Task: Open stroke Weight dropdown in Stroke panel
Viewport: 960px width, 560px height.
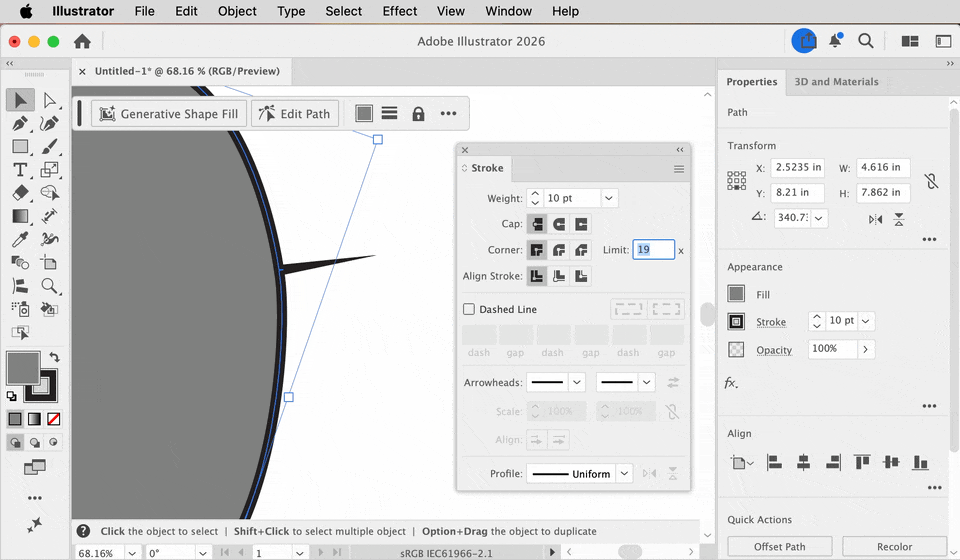Action: [609, 198]
